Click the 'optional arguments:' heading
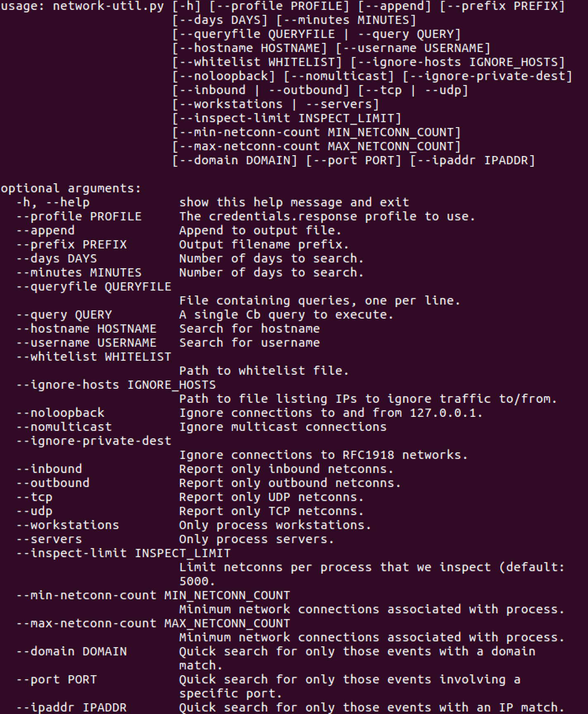The width and height of the screenshot is (588, 714). click(x=71, y=188)
